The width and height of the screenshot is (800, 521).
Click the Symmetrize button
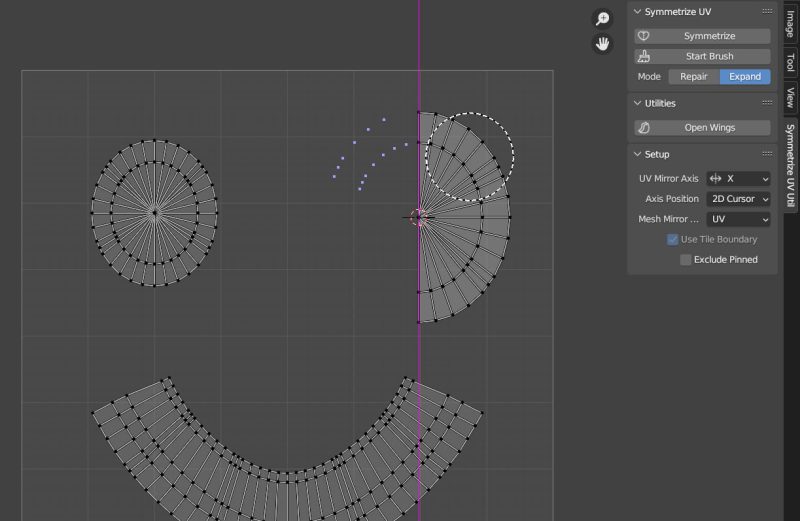click(x=702, y=36)
